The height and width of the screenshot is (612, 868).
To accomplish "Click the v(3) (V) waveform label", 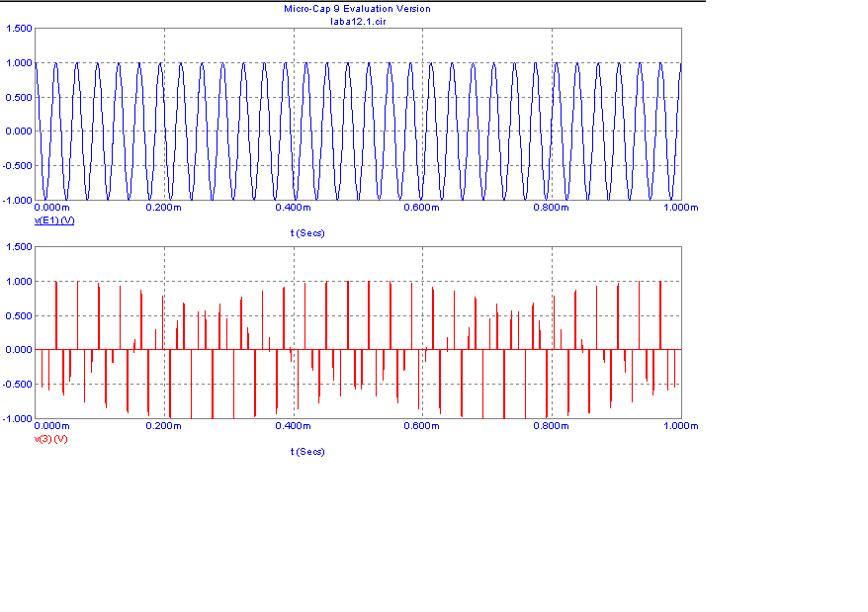I will click(51, 439).
